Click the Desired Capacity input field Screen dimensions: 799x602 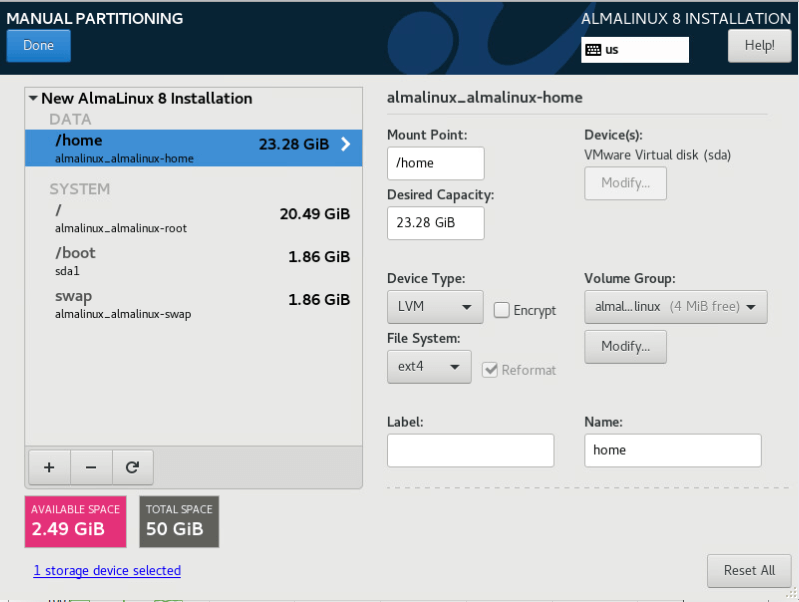pyautogui.click(x=436, y=223)
